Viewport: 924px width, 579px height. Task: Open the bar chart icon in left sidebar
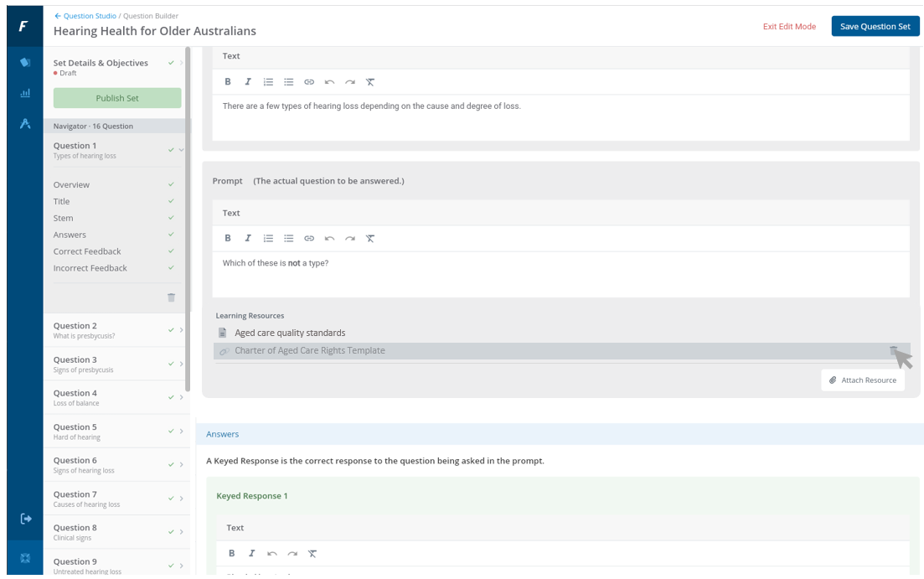point(25,93)
